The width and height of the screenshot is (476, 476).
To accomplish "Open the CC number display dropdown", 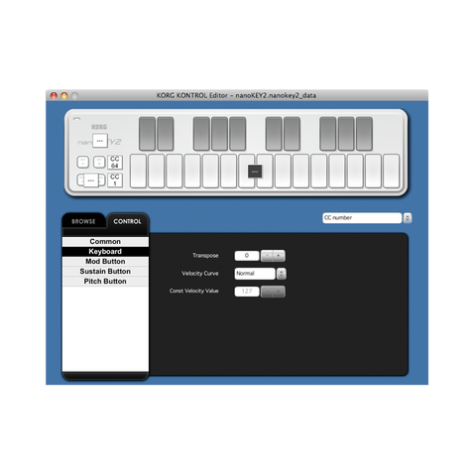I will [x=362, y=218].
